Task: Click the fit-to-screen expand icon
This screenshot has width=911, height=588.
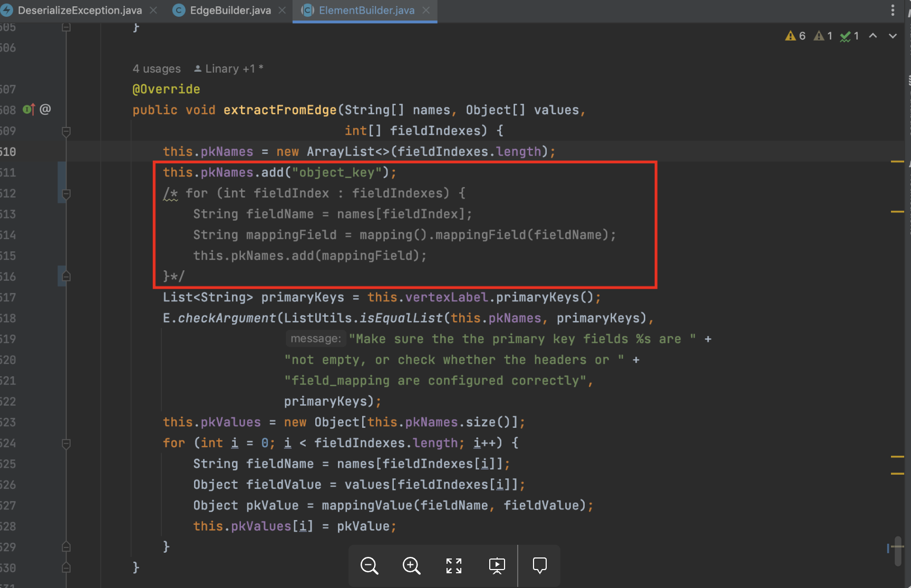Action: (454, 566)
